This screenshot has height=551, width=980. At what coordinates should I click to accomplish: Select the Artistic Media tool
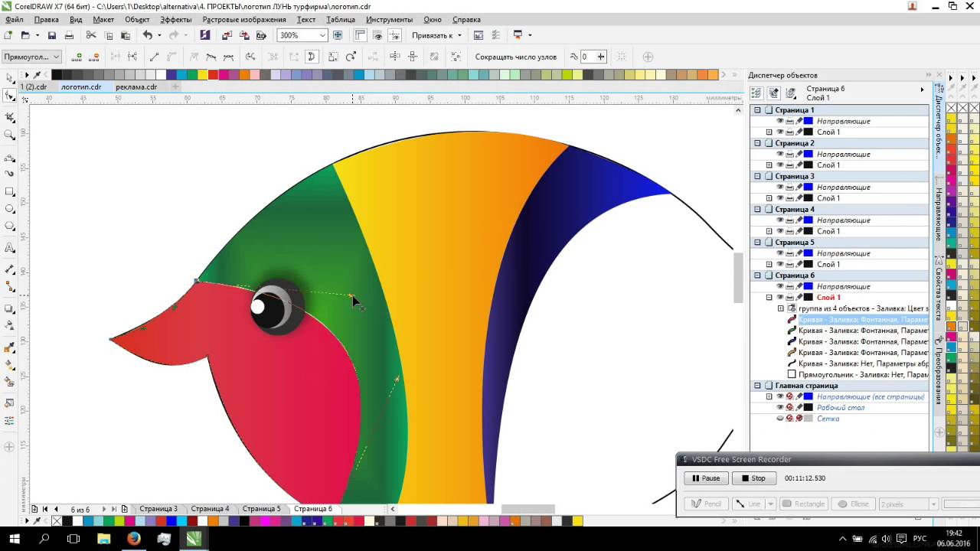coord(9,174)
